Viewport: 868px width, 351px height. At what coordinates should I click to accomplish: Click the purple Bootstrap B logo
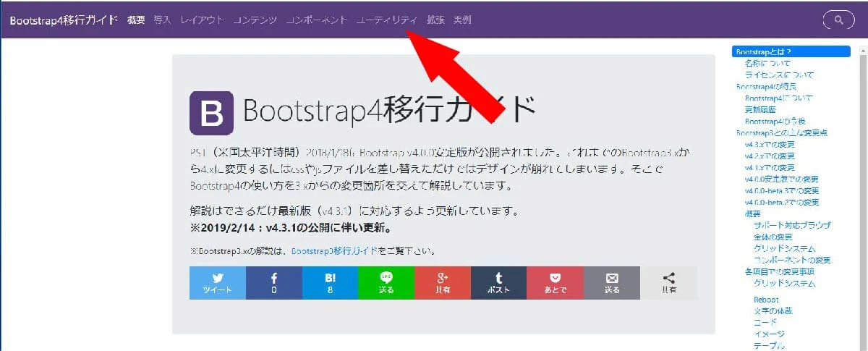coord(211,113)
